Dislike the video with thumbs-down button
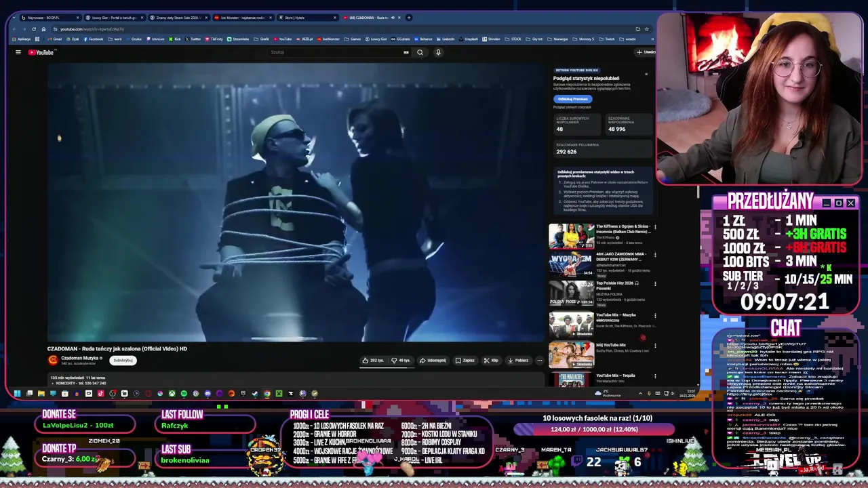Screen dimensions: 868x488 point(401,361)
